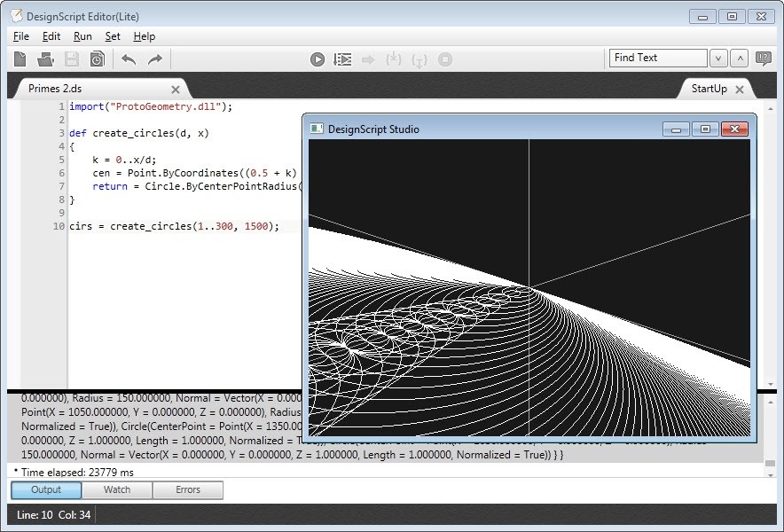Switch to the Watch panel
The height and width of the screenshot is (532, 784).
[x=117, y=489]
